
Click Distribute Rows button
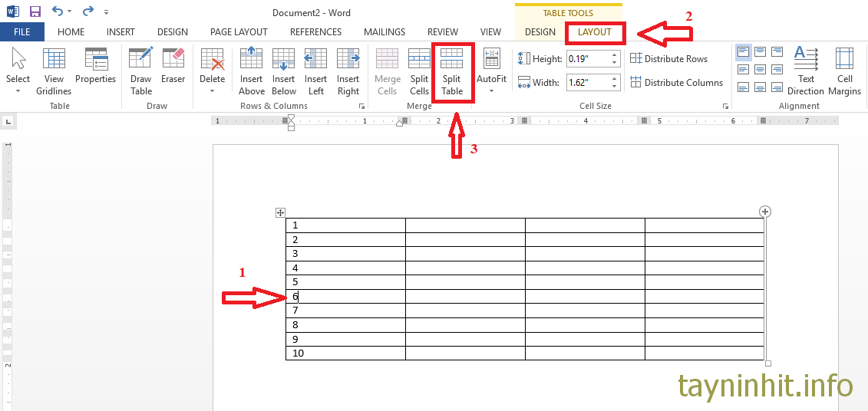coord(668,59)
